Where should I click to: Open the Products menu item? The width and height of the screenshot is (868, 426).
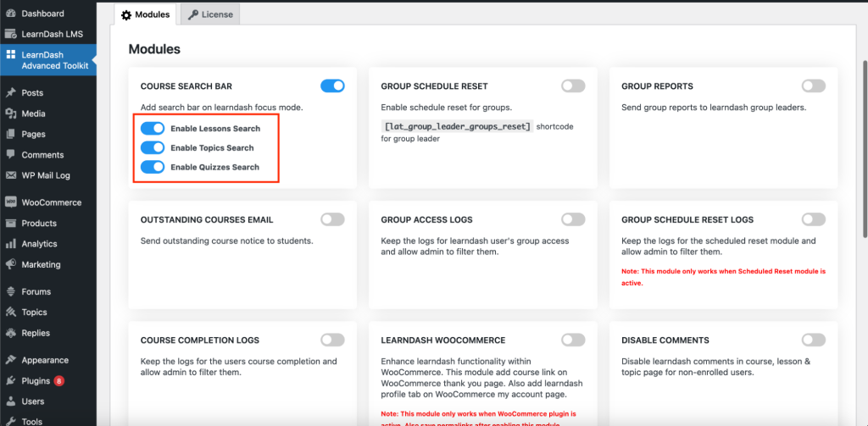[x=48, y=223]
